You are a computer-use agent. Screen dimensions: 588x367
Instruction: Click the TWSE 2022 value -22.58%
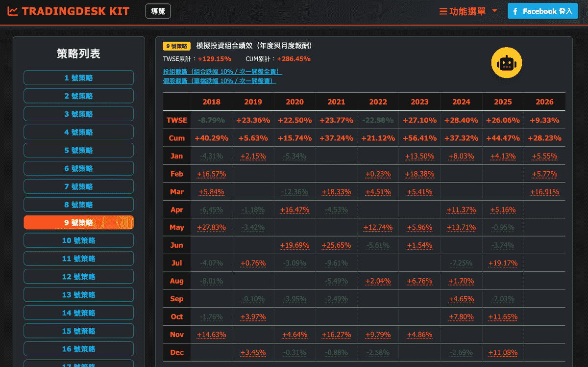[x=378, y=120]
